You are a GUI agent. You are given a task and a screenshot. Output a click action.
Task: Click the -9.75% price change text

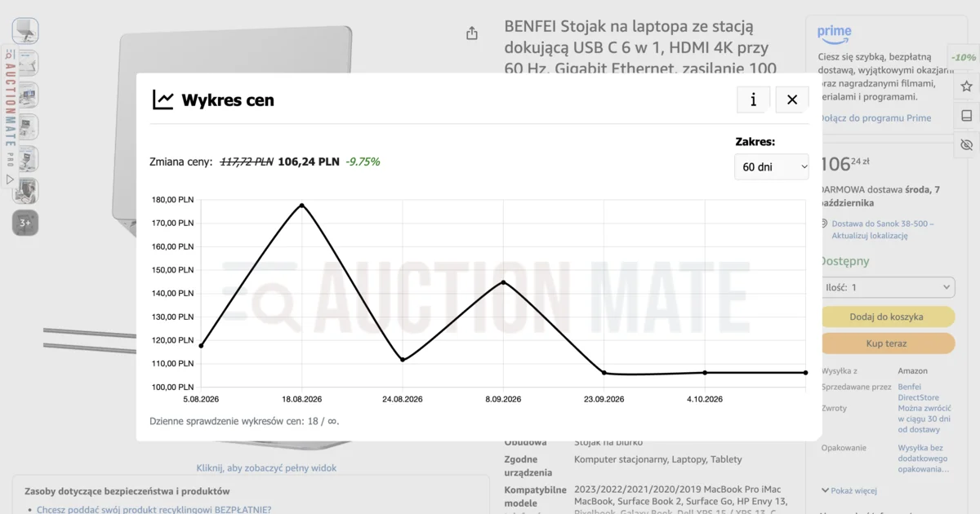click(x=363, y=162)
